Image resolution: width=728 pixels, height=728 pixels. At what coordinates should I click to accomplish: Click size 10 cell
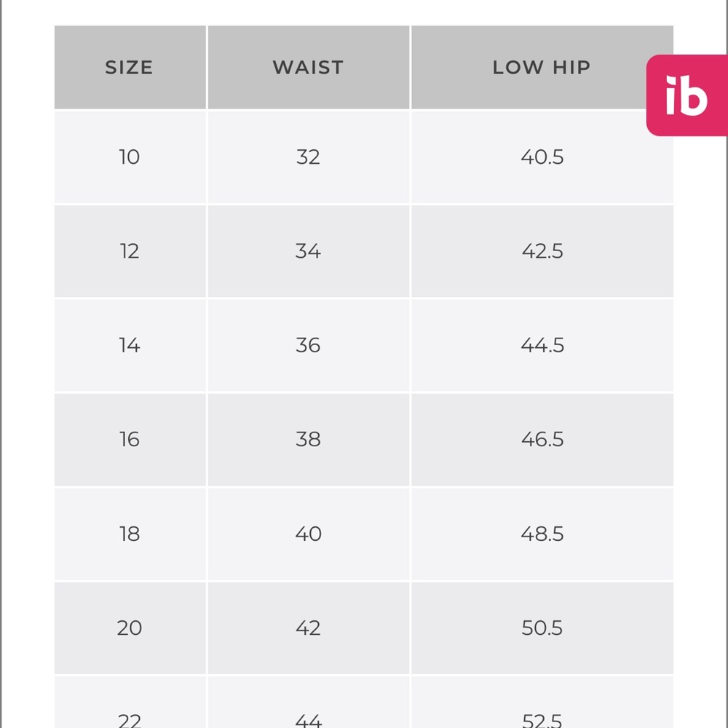[x=130, y=157]
